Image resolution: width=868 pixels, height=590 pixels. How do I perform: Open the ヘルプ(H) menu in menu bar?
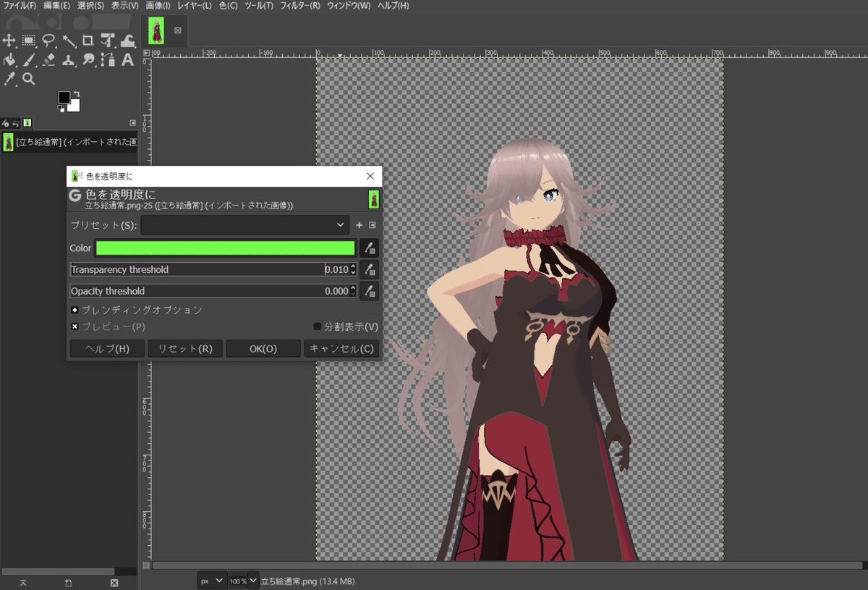393,6
